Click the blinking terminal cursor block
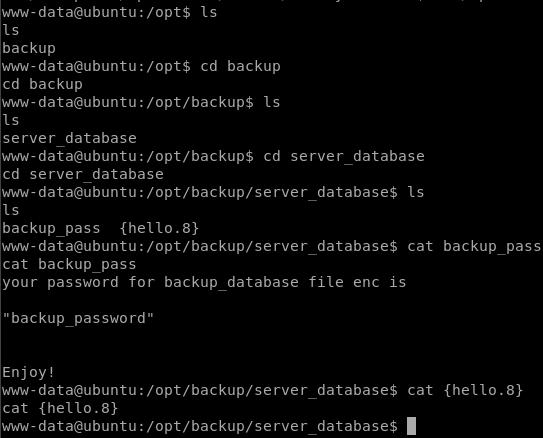Viewport: 543px width, 438px height. (411, 426)
